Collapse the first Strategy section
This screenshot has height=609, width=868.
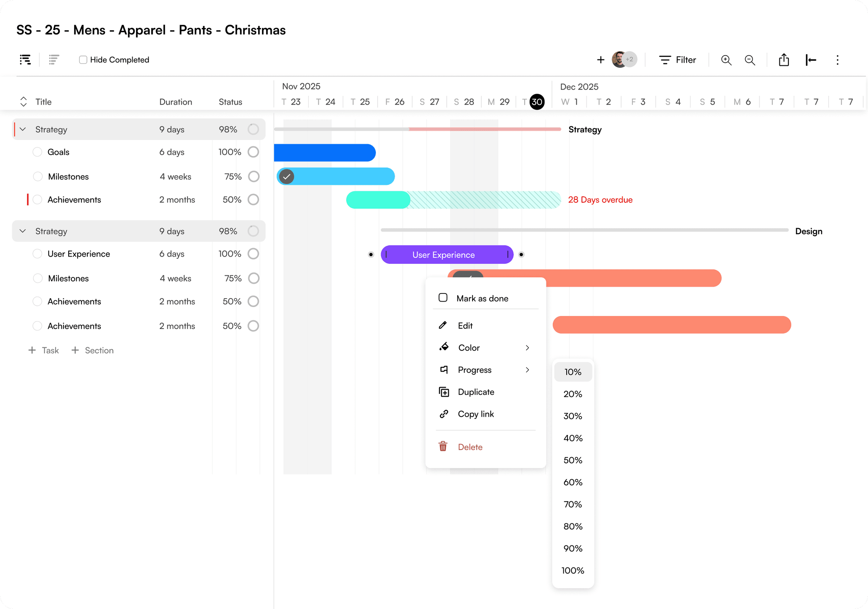[x=23, y=129]
